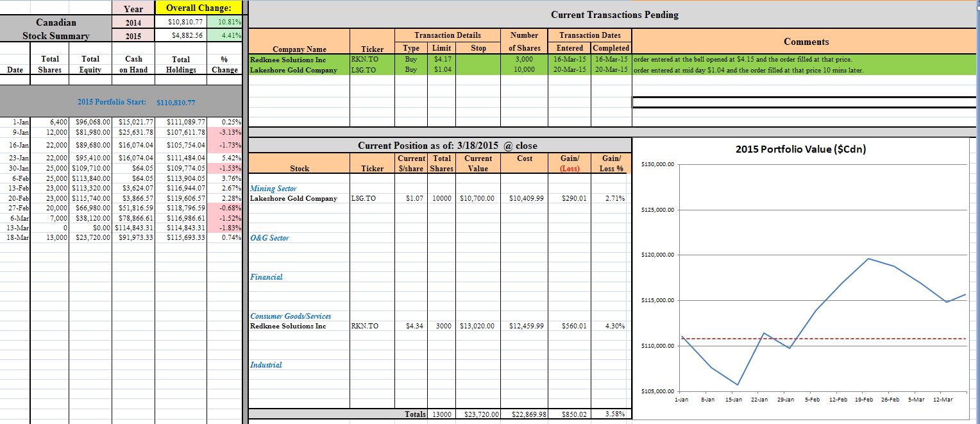Click the Consumer Goods/Services label
Image resolution: width=980 pixels, height=424 pixels.
pos(291,316)
